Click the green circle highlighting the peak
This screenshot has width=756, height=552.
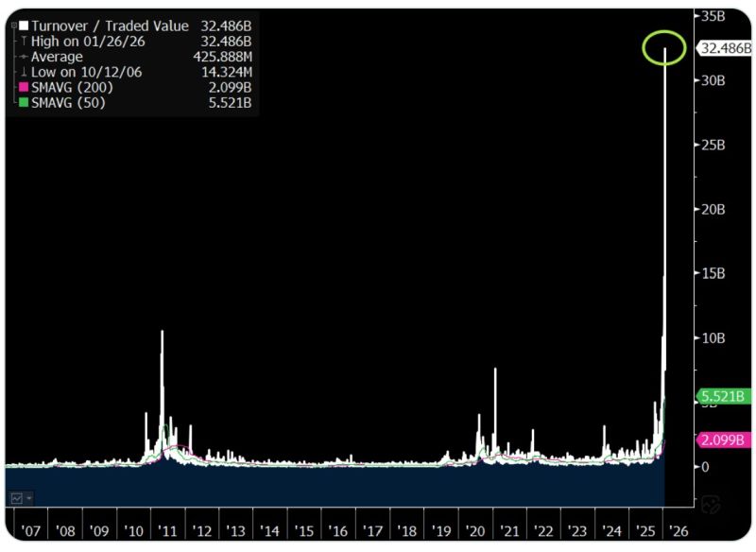coord(665,45)
